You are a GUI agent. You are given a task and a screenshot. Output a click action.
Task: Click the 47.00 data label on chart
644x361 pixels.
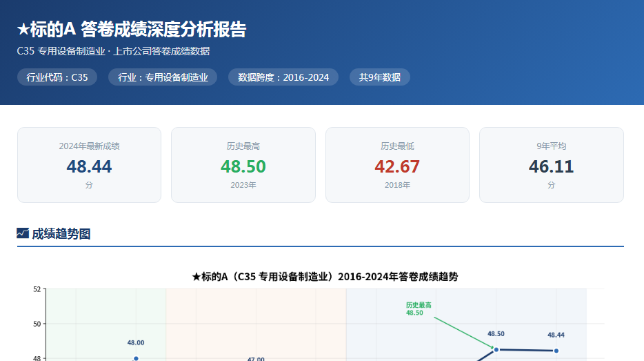coord(256,358)
